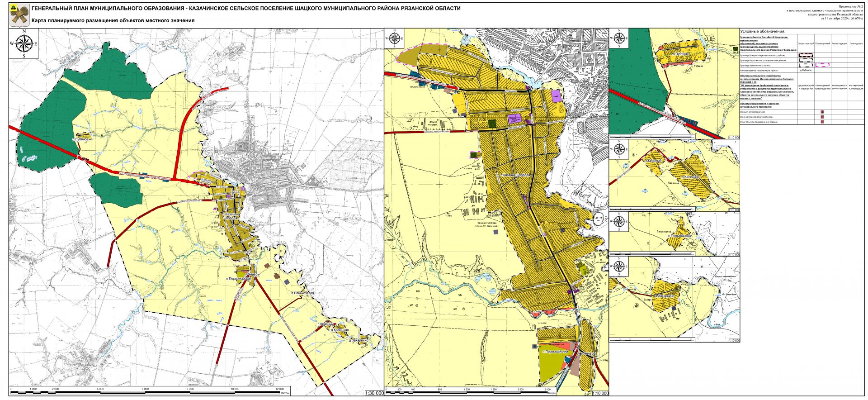Click the gas station symbol in the legend

(822, 111)
